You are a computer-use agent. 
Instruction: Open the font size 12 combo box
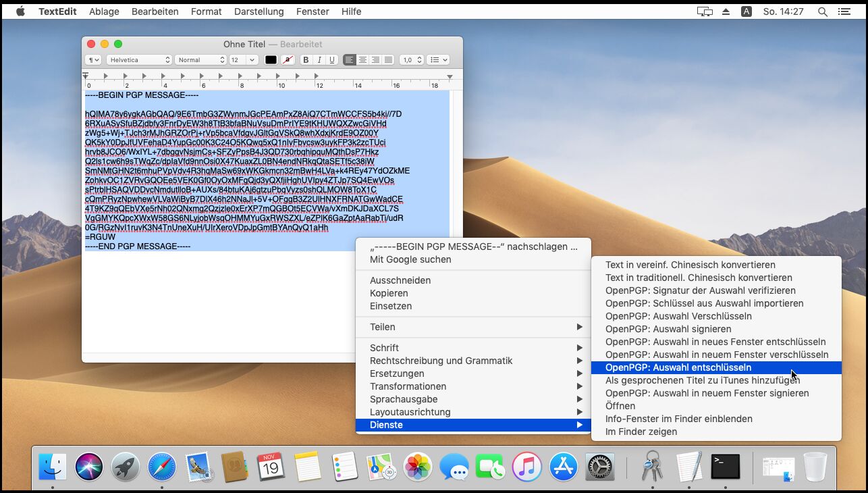click(x=243, y=60)
